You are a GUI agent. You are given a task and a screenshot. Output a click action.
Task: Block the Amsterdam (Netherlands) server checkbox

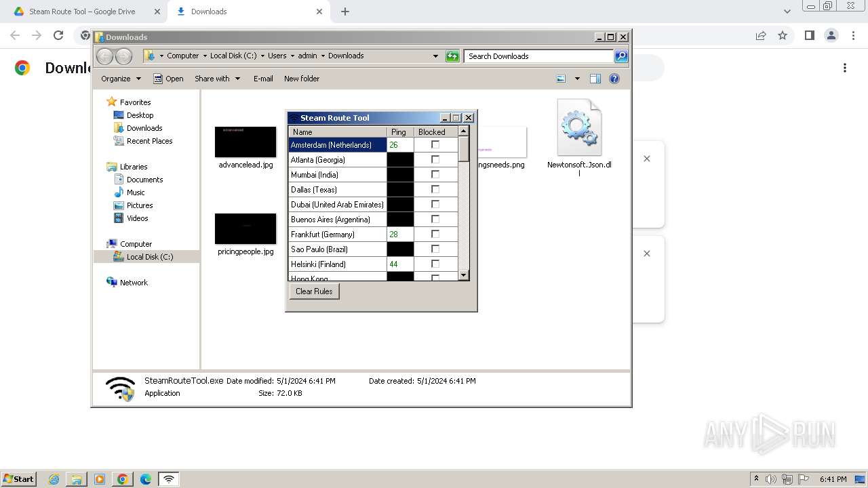[x=435, y=144]
